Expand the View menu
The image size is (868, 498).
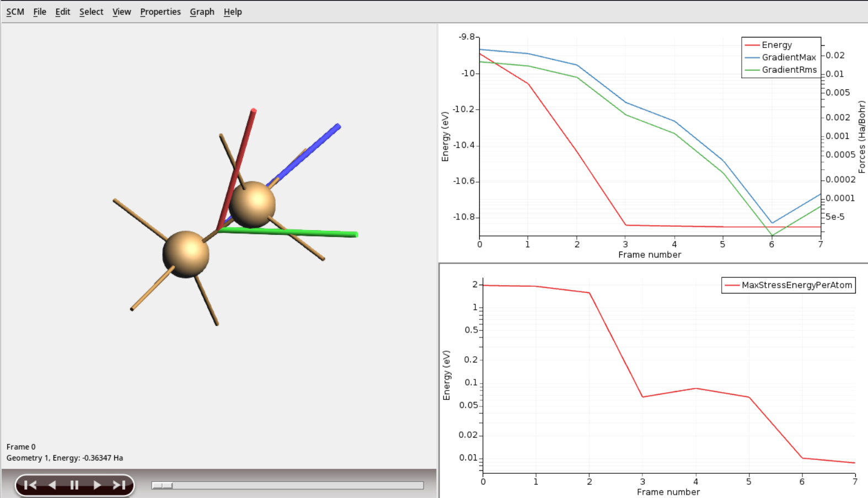tap(121, 12)
